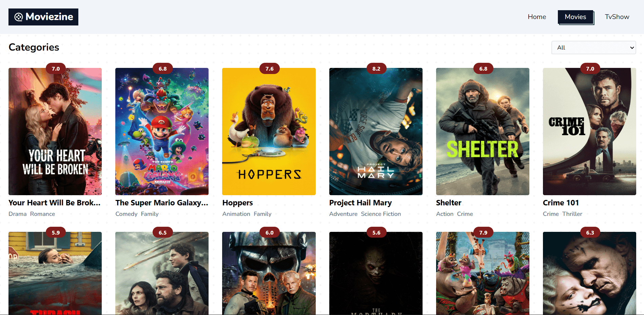644x315 pixels.
Task: Click the 6.8 rating badge on Shelter
Action: click(x=483, y=69)
